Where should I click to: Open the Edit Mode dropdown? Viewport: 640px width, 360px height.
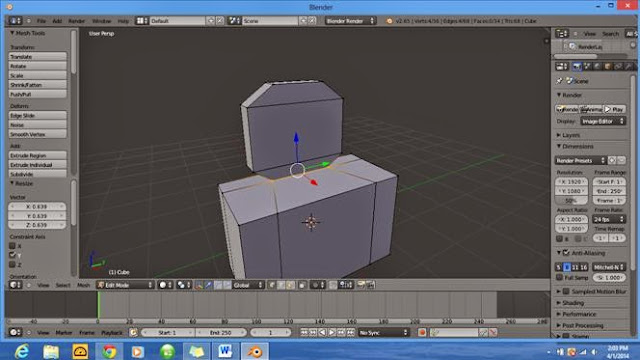pyautogui.click(x=125, y=285)
